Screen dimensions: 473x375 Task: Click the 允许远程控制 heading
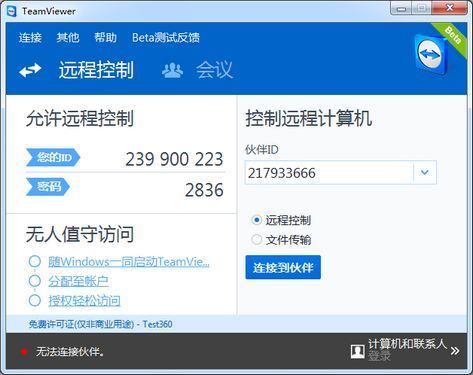80,118
